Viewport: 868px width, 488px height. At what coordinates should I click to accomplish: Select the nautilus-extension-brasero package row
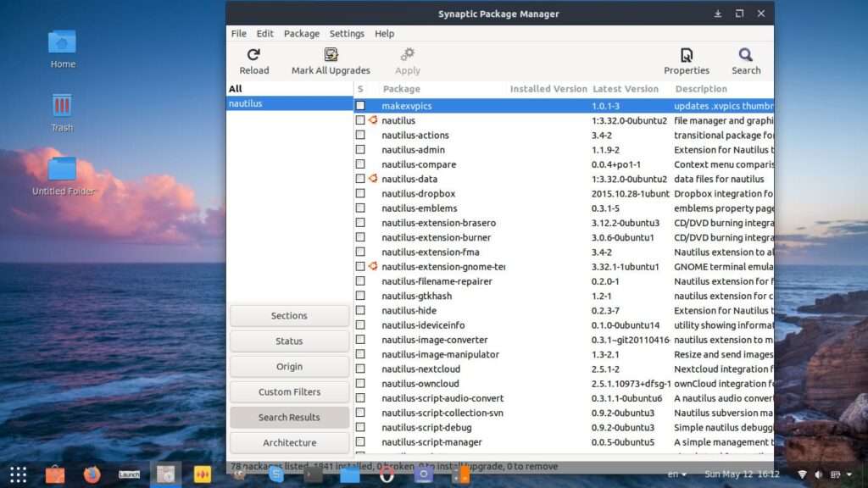pyautogui.click(x=564, y=223)
